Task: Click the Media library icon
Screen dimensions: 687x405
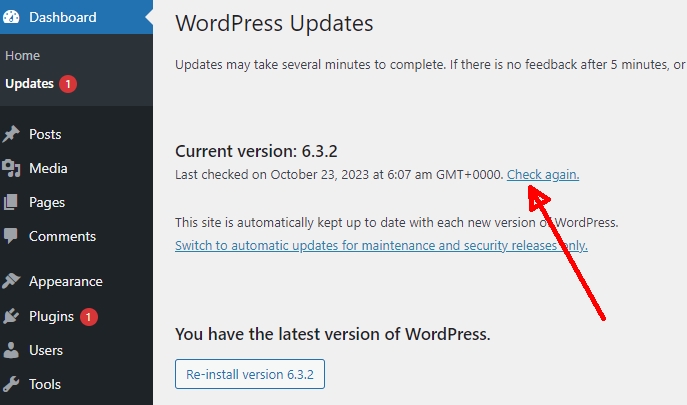Action: (11, 168)
